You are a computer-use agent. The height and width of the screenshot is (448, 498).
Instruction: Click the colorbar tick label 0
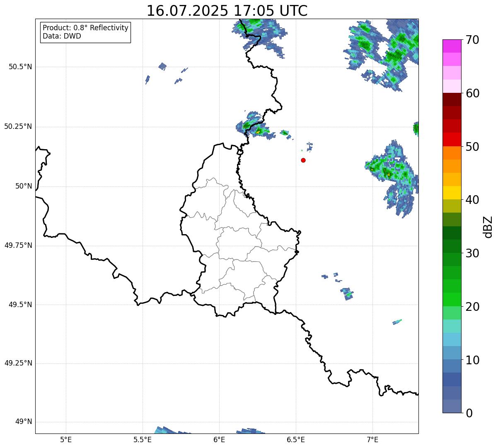(469, 413)
